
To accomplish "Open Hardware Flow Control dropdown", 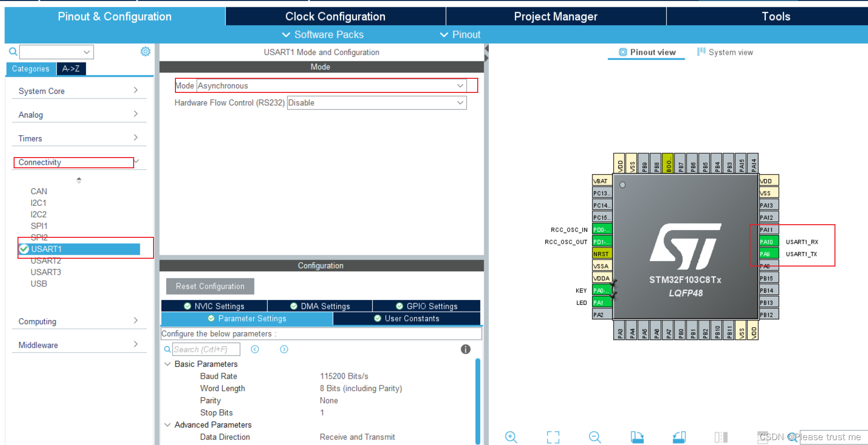I will coord(376,103).
